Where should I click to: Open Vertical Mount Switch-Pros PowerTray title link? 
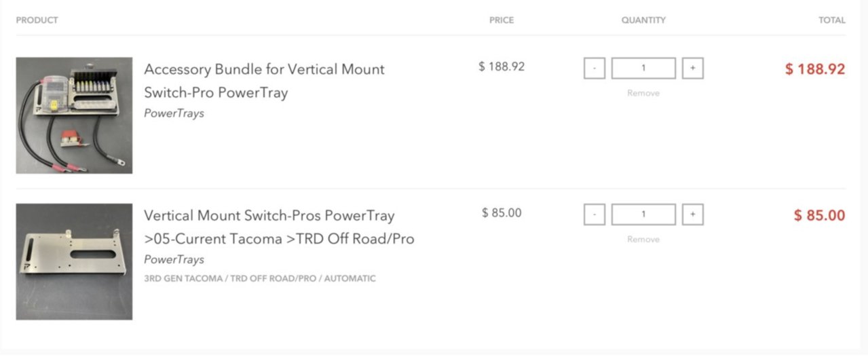coord(279,227)
